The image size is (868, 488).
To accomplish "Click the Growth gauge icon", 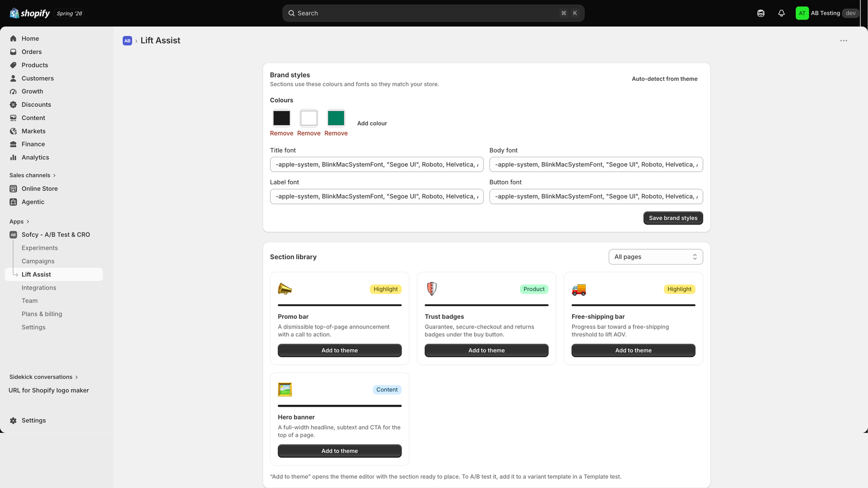I will (x=13, y=92).
